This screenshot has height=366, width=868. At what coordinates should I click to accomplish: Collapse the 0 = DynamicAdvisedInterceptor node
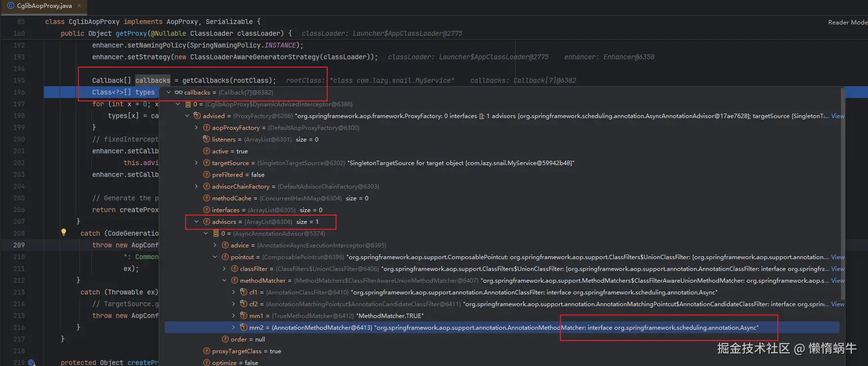pos(178,104)
